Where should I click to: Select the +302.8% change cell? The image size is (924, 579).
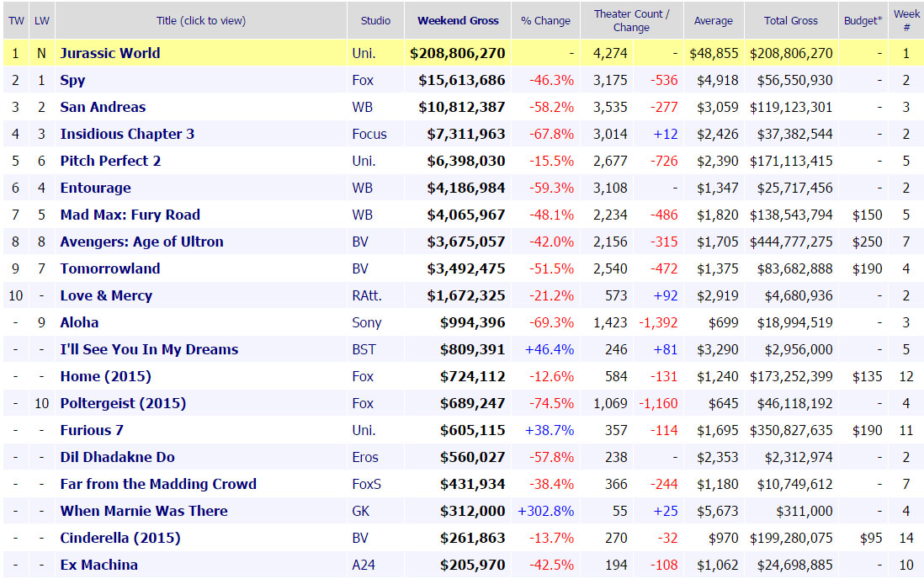[x=545, y=511]
